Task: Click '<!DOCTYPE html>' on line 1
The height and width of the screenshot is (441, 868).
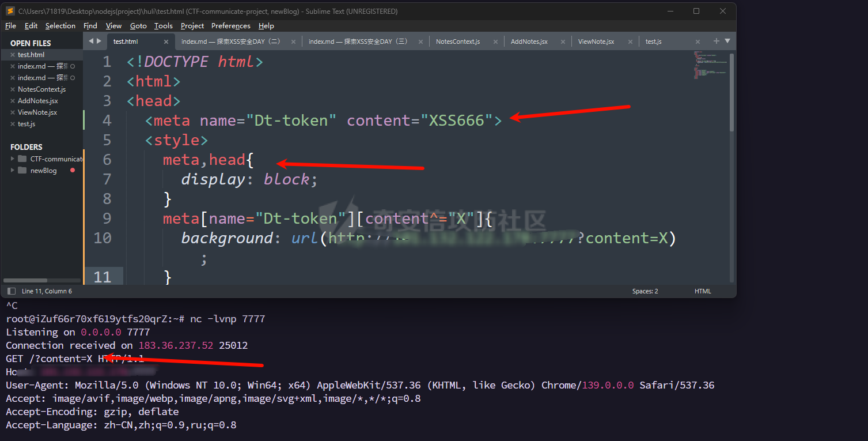Action: (195, 62)
